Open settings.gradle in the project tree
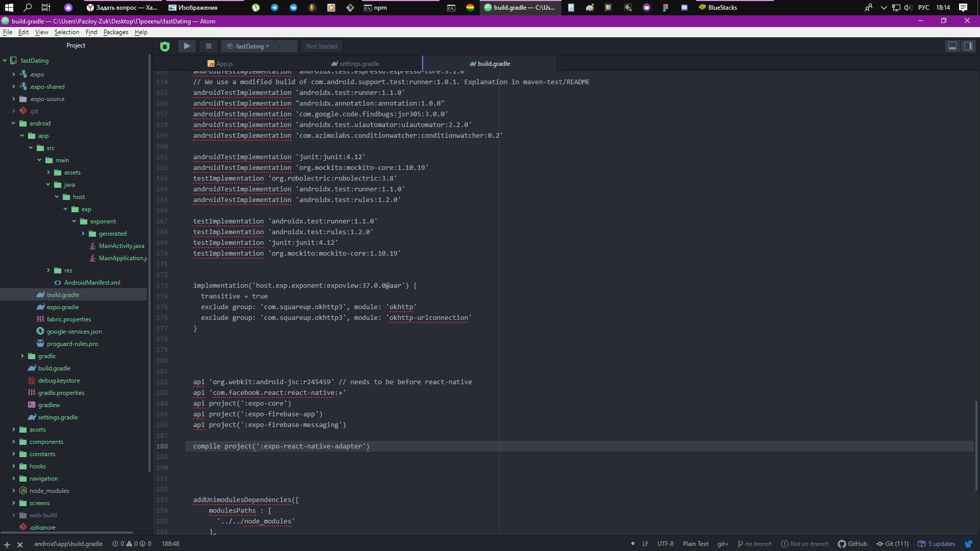Image resolution: width=980 pixels, height=551 pixels. (53, 417)
